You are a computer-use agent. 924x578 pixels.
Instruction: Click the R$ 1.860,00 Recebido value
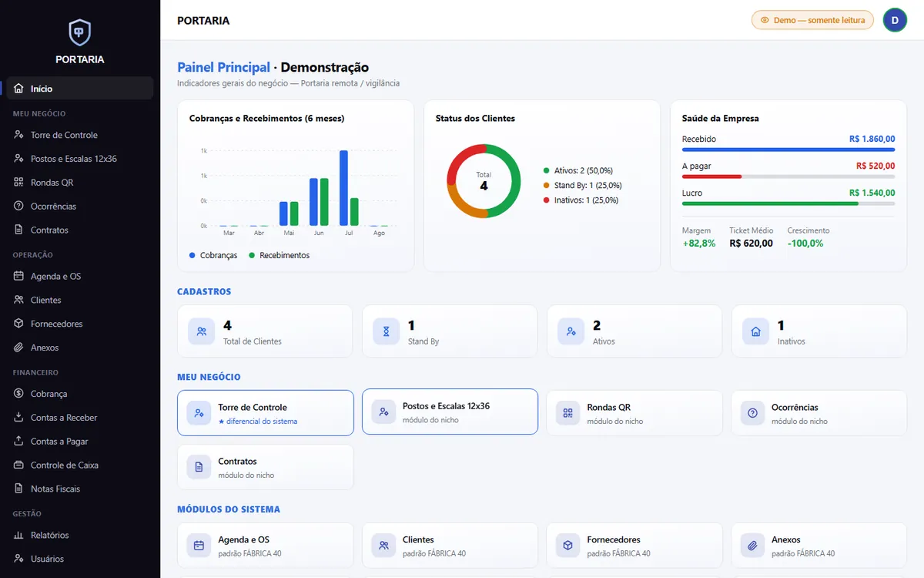tap(872, 139)
